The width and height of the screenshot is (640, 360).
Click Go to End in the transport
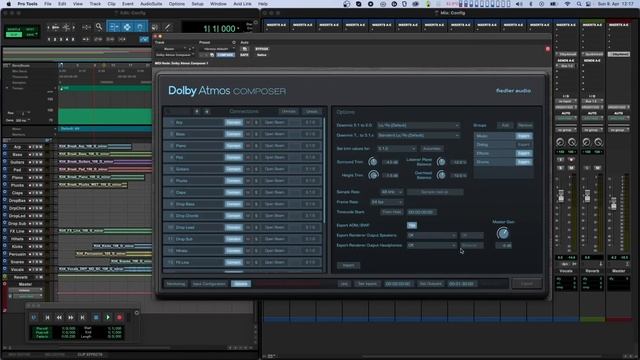(x=82, y=317)
